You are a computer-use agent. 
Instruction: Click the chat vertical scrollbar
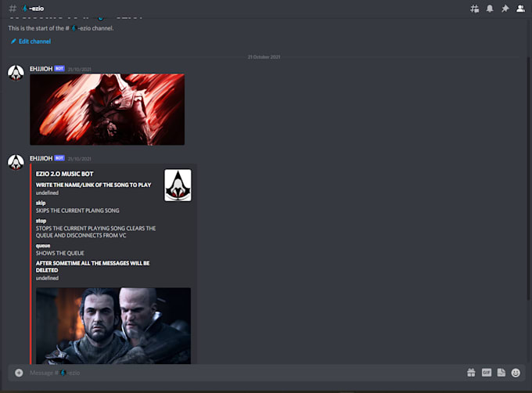click(528, 178)
